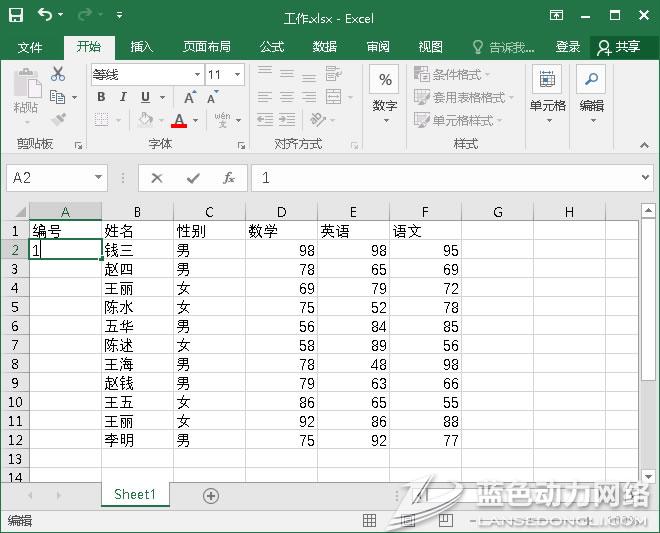
Task: Click the Cut scissors icon
Action: pyautogui.click(x=58, y=74)
